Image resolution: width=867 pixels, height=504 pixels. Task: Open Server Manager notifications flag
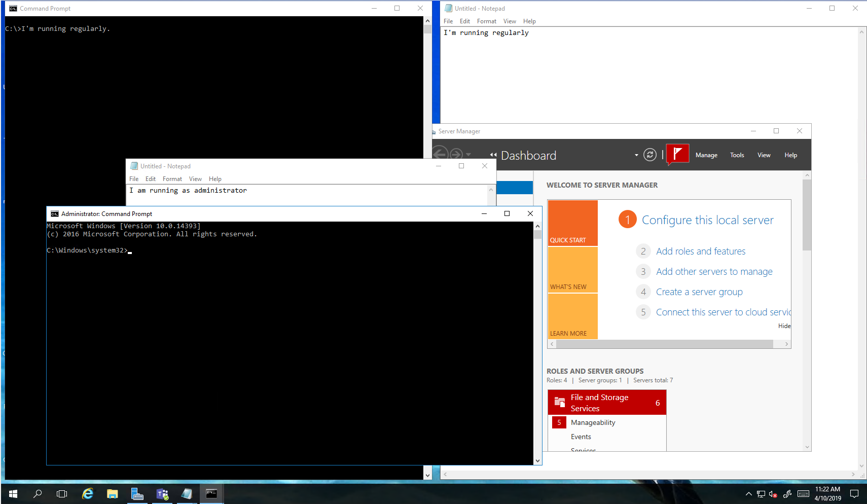point(677,154)
